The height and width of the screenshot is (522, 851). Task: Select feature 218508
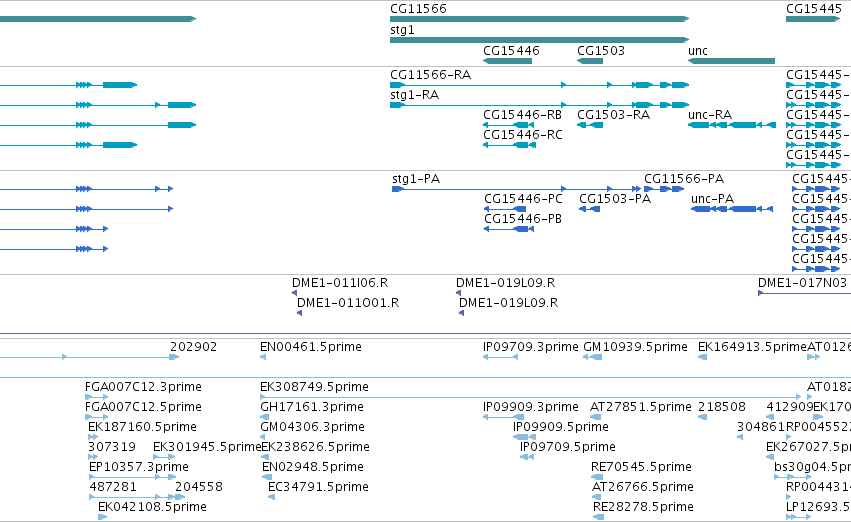point(702,417)
